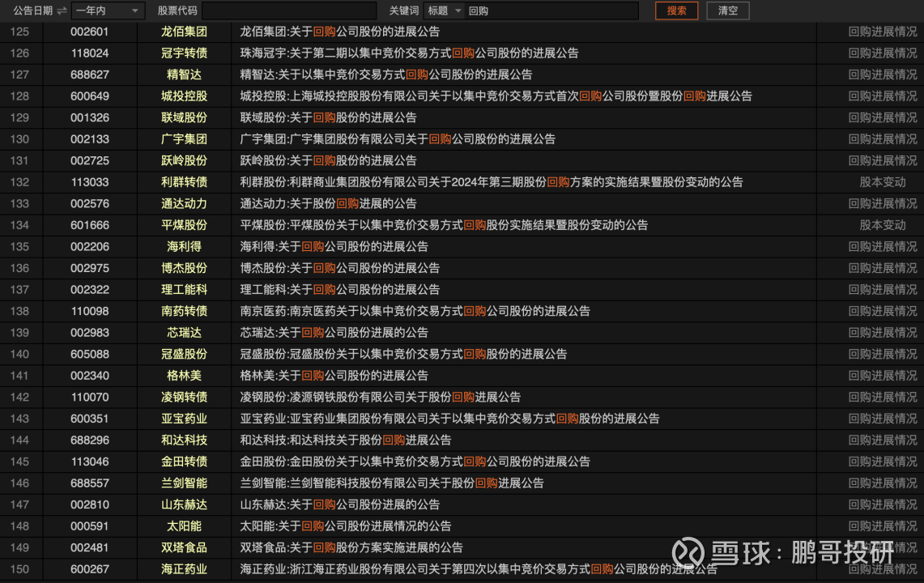924x583 pixels.
Task: Select stock name 山东赫达
Action: pos(184,505)
